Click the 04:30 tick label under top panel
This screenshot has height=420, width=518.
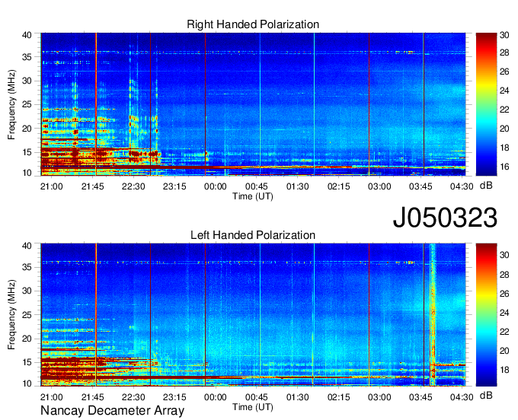[462, 186]
